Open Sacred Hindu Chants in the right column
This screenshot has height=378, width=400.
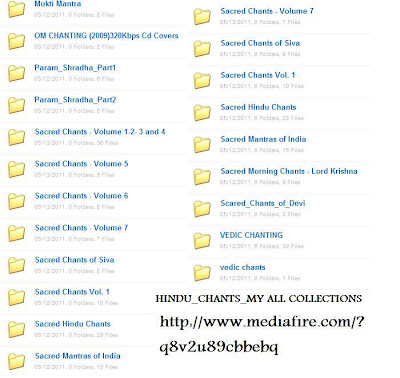(258, 107)
